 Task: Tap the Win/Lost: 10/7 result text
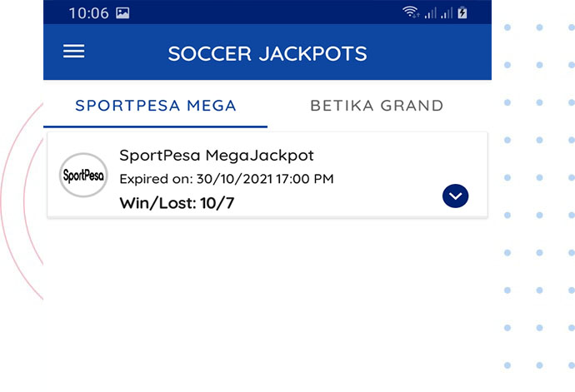point(177,202)
